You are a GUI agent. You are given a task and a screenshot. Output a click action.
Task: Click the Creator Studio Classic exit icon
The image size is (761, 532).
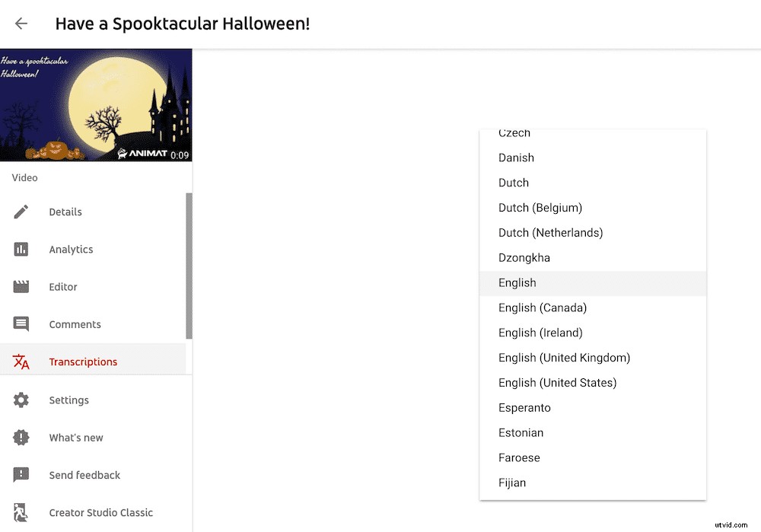(21, 512)
